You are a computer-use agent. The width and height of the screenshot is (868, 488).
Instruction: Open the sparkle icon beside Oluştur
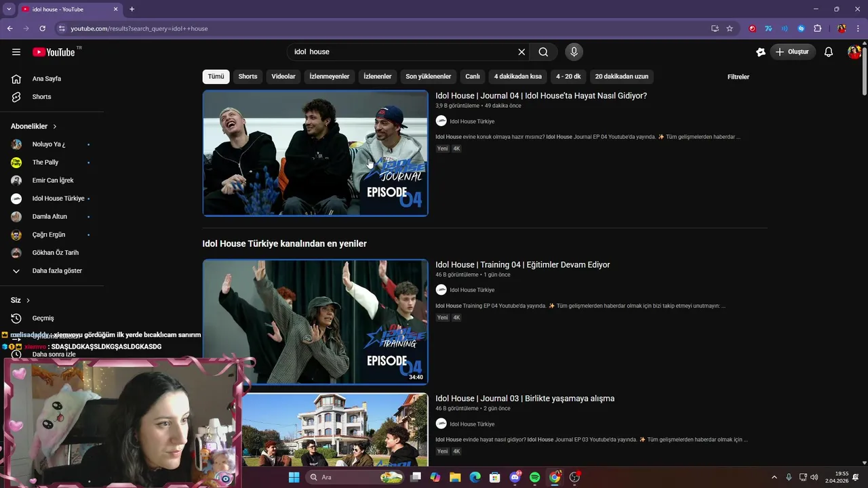(761, 52)
